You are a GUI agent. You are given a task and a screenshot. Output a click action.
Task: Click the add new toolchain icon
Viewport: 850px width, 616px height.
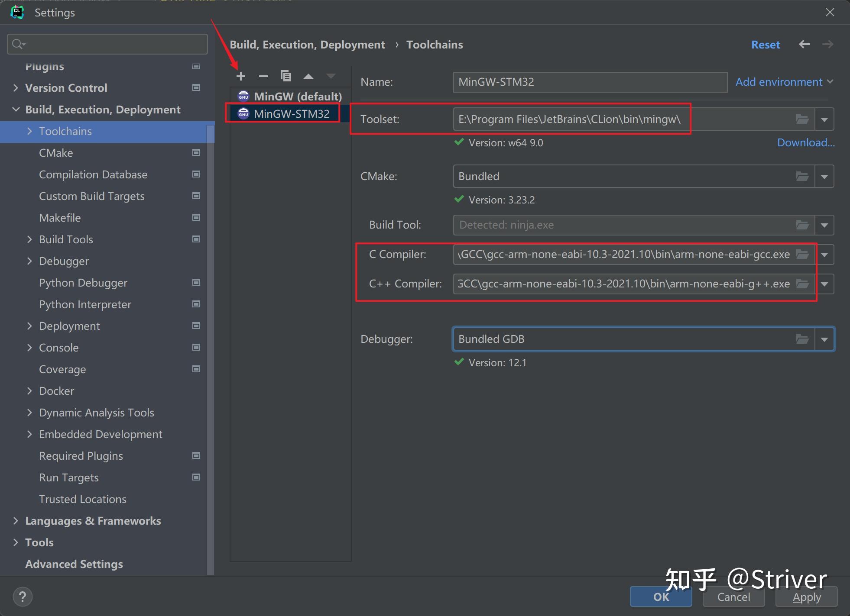(241, 76)
